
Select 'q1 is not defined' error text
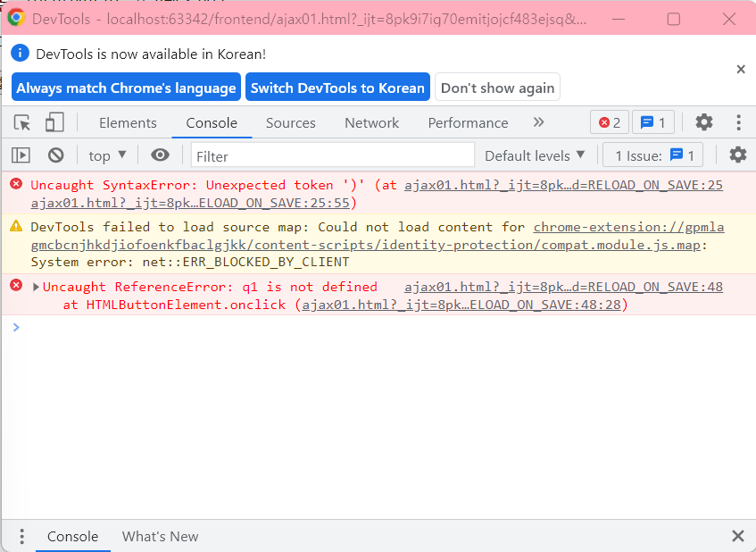coord(310,287)
